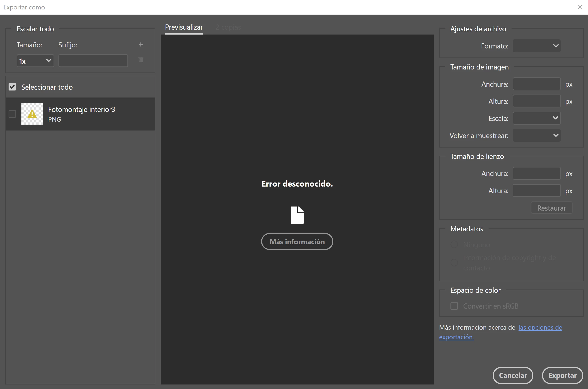
Task: Switch to the 2 copias tab
Action: [x=228, y=27]
